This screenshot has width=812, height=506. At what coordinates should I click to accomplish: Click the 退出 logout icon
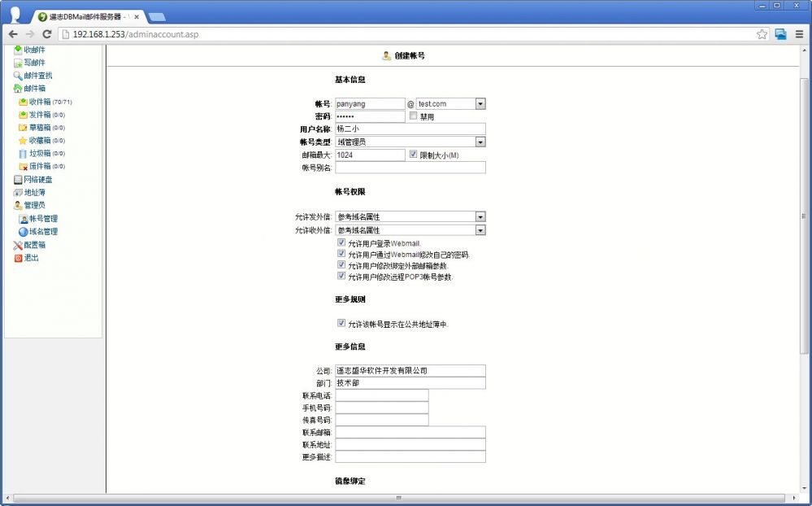click(18, 258)
